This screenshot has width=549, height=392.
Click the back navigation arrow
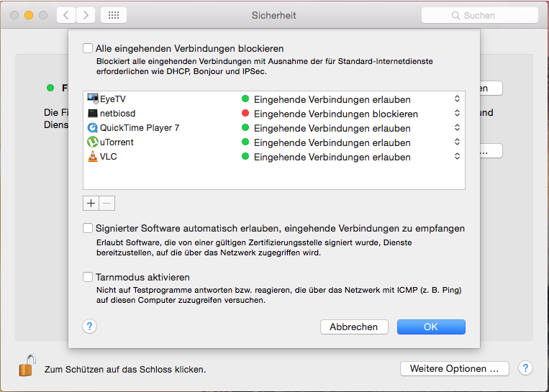click(65, 15)
